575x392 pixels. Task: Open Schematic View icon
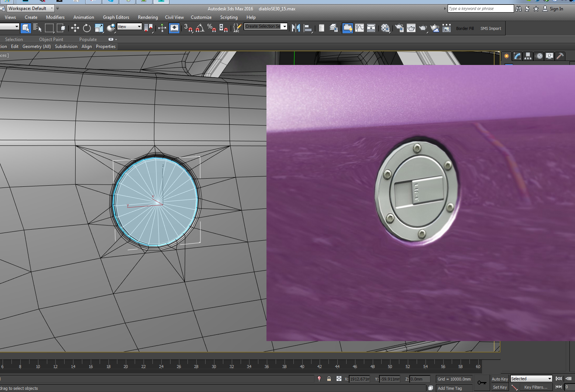[x=371, y=28]
